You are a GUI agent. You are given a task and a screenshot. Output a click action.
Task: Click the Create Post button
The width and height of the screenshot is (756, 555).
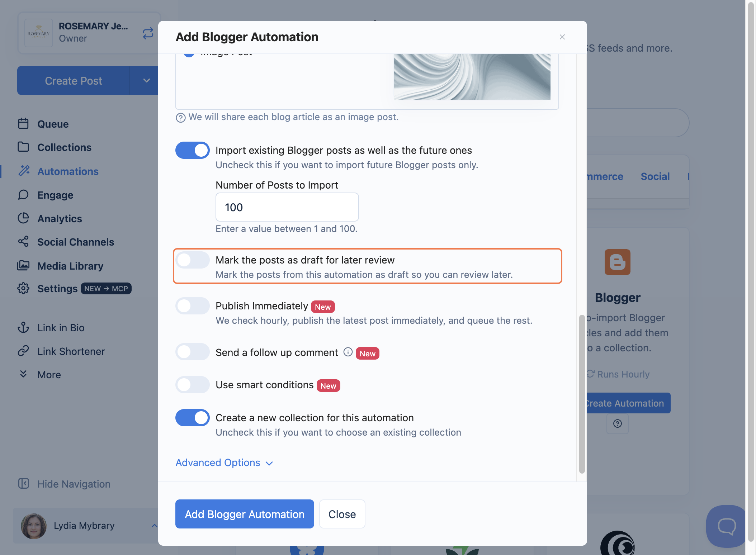point(73,81)
